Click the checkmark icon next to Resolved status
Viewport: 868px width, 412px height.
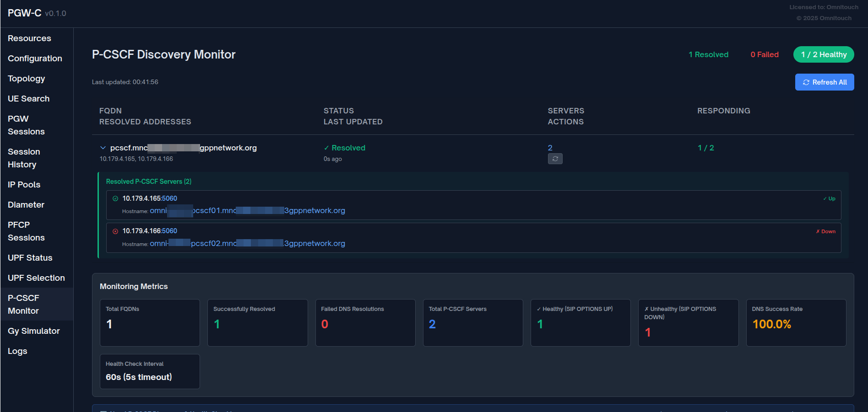click(x=327, y=148)
